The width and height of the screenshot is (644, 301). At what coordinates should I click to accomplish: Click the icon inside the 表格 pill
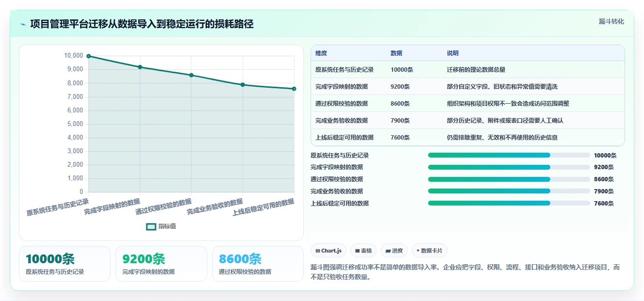click(357, 251)
